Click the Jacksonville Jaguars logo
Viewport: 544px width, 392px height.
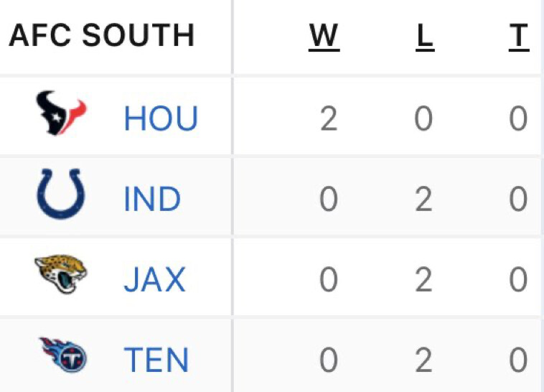point(61,274)
